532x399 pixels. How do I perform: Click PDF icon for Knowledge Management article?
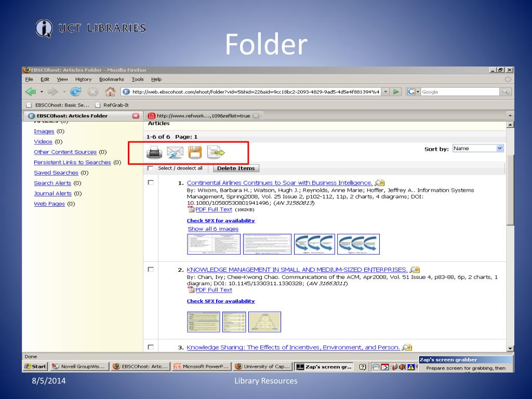191,290
